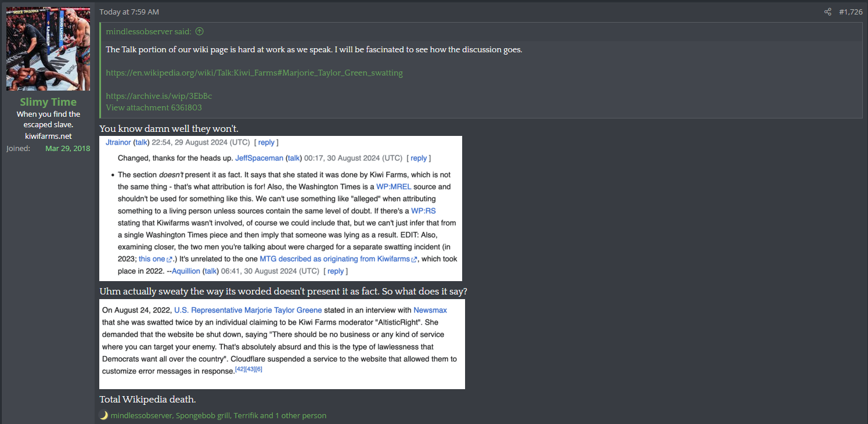This screenshot has height=424, width=868.
Task: Open Slimy Time's avatar image
Action: [48, 48]
